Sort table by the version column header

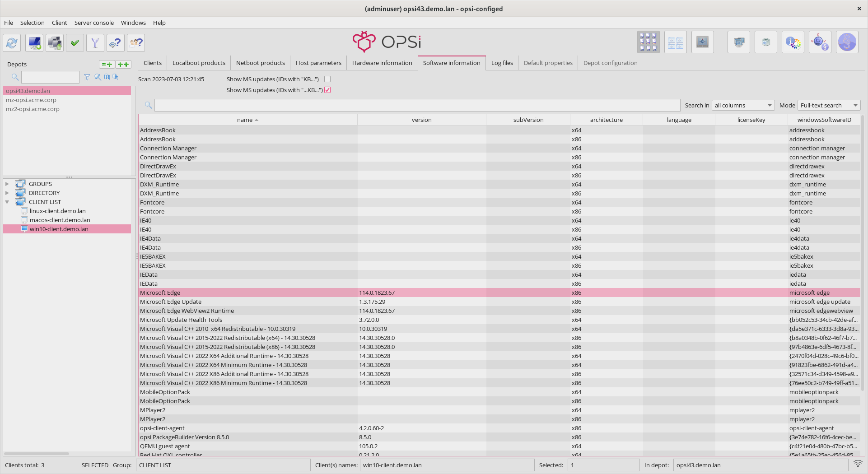tap(422, 120)
